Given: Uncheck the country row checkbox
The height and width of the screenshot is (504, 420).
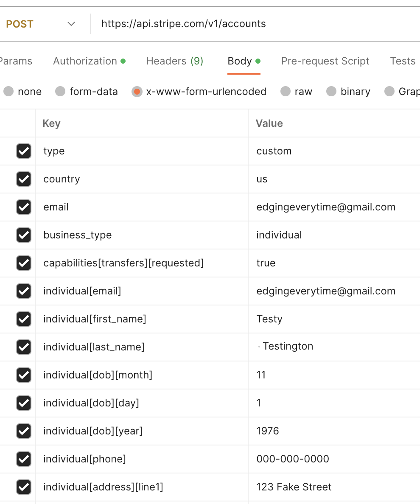Looking at the screenshot, I should (24, 179).
